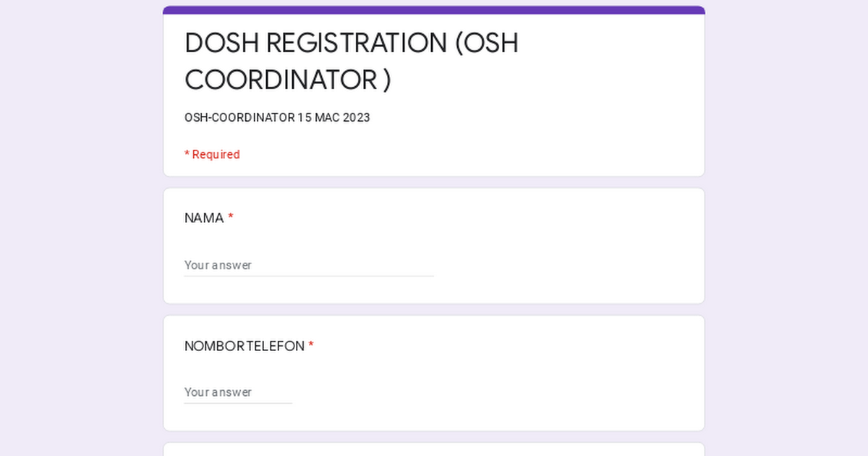Click the red "* Required" notice
Screen dimensions: 868x456
[212, 155]
